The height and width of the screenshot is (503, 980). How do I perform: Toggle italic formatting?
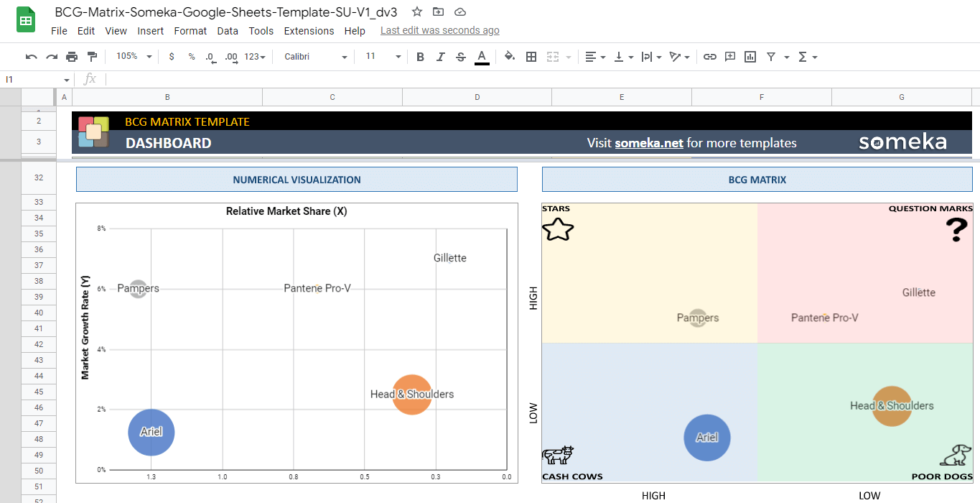[x=441, y=57]
